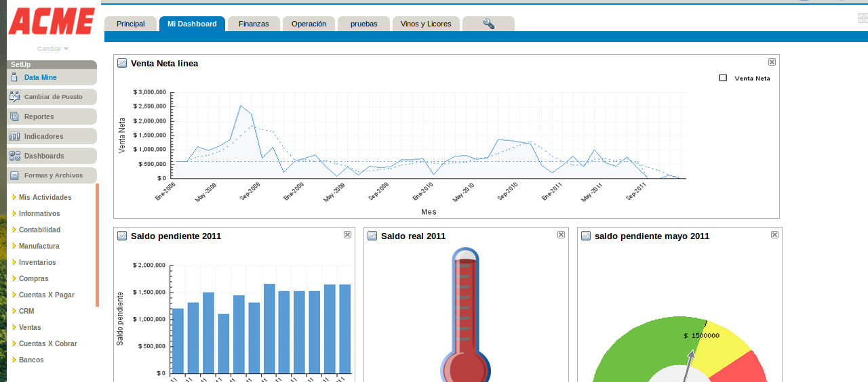Click the Formas y Archivos icon

point(14,175)
